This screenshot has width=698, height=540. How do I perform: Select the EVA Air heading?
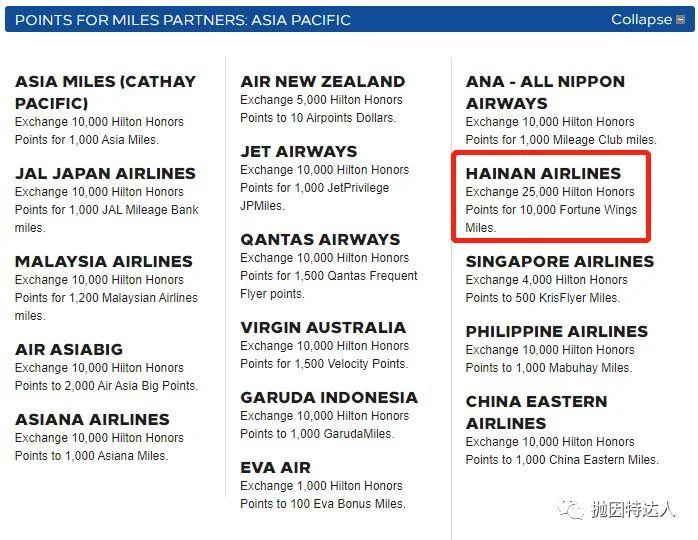click(276, 467)
